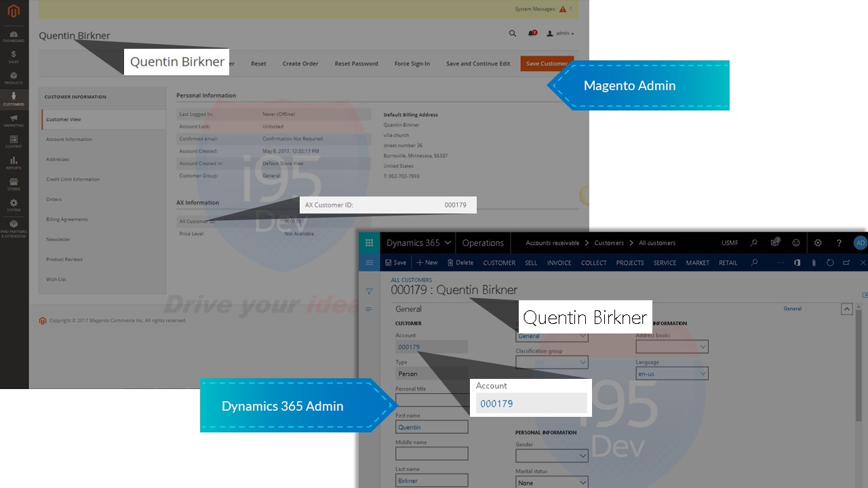Toggle the Dynamics navigation pane hamburger icon
Image resolution: width=868 pixels, height=488 pixels.
(x=369, y=262)
